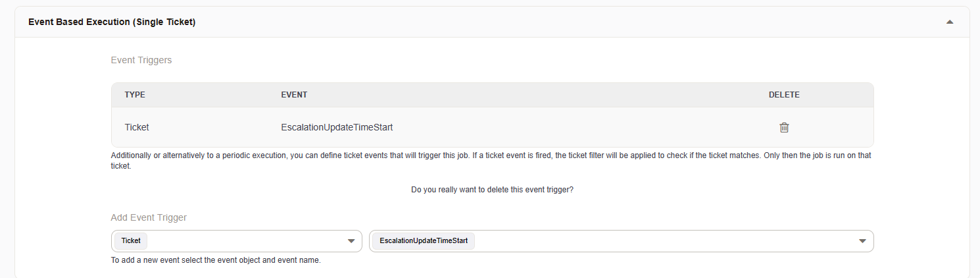Delete the EscalationUpdateTimeStart event trigger via trash icon
Screen dimensions: 980x278
(x=784, y=128)
